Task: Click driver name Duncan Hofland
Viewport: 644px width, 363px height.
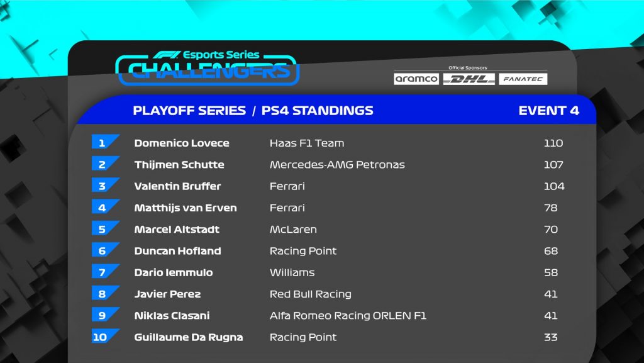Action: pyautogui.click(x=177, y=251)
